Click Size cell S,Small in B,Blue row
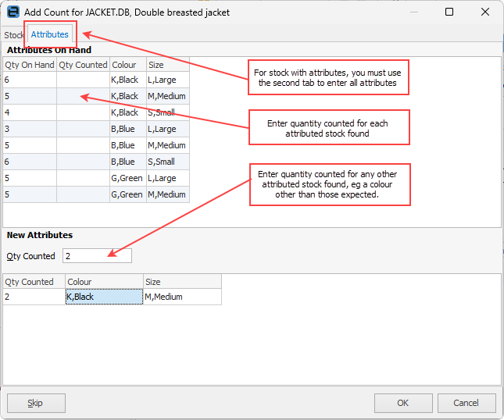 pyautogui.click(x=168, y=162)
